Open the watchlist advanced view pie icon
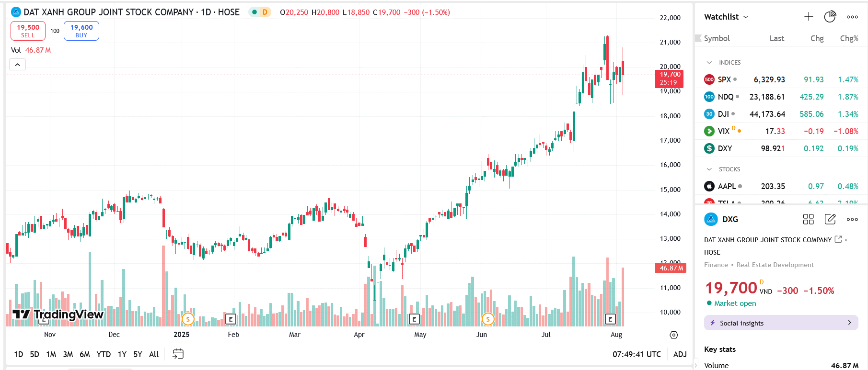The image size is (868, 370). pyautogui.click(x=830, y=17)
